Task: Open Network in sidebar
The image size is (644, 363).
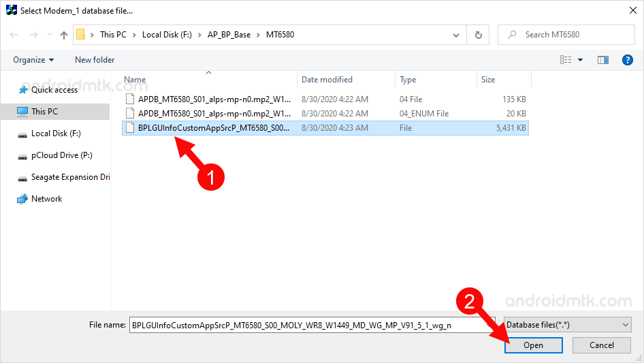Action: click(46, 199)
